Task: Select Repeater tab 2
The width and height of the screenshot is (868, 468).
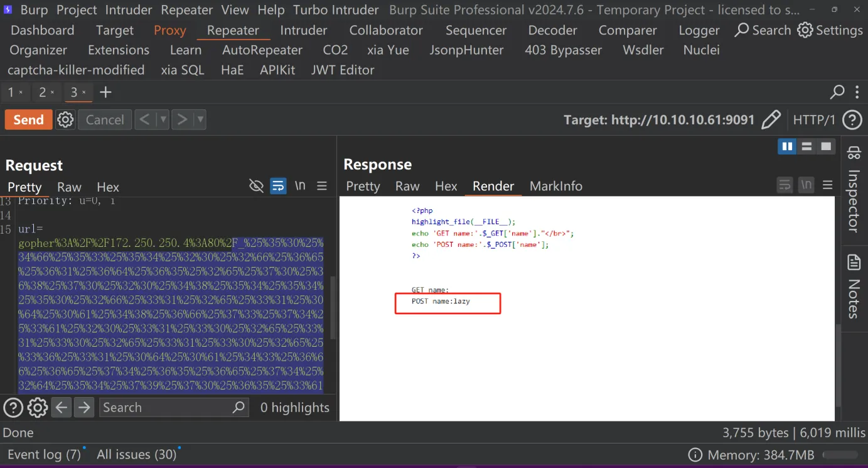Action: [43, 92]
